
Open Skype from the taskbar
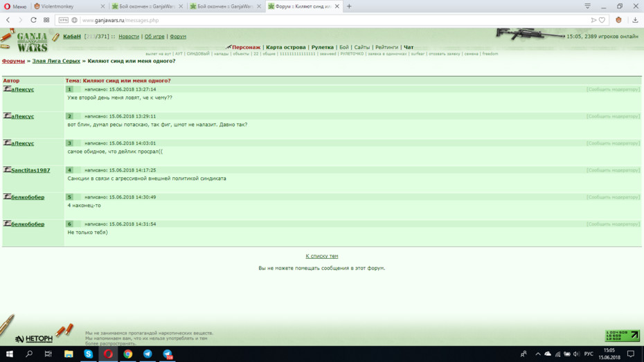pos(89,354)
